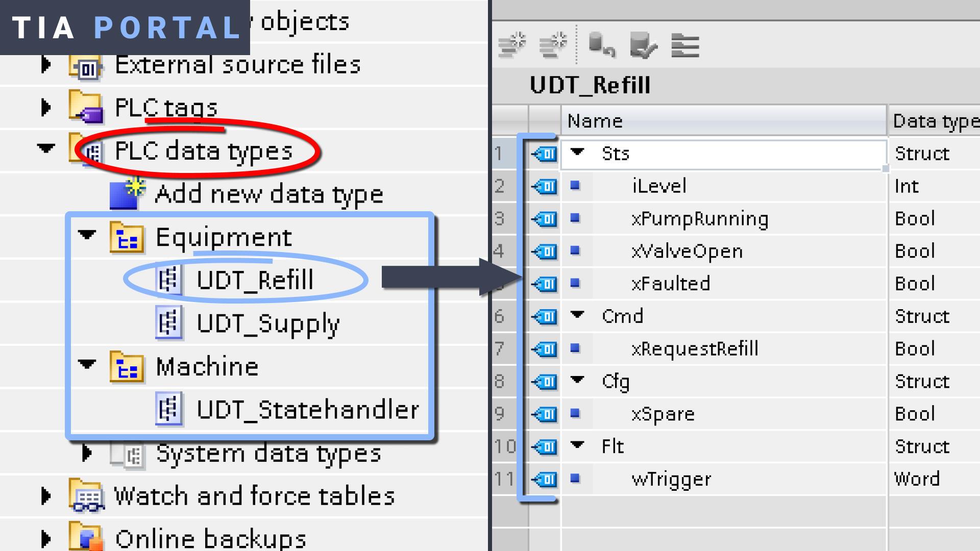
Task: Select UDT_Statehandler in the tree
Action: pos(308,410)
